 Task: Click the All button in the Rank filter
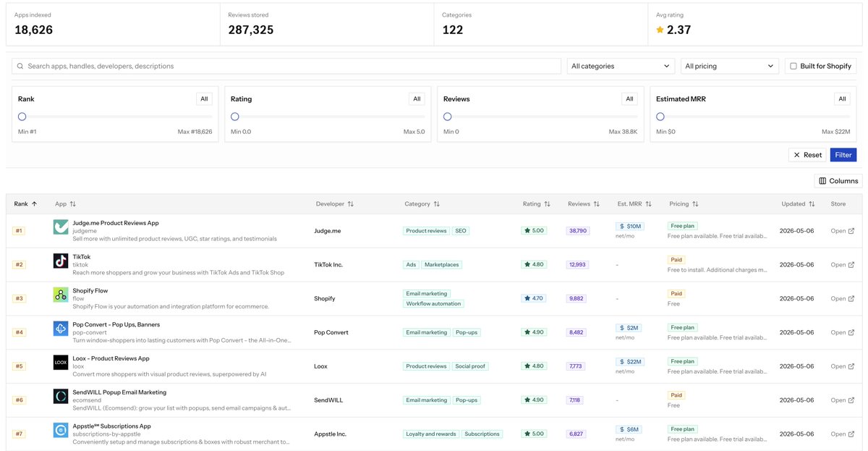(204, 99)
